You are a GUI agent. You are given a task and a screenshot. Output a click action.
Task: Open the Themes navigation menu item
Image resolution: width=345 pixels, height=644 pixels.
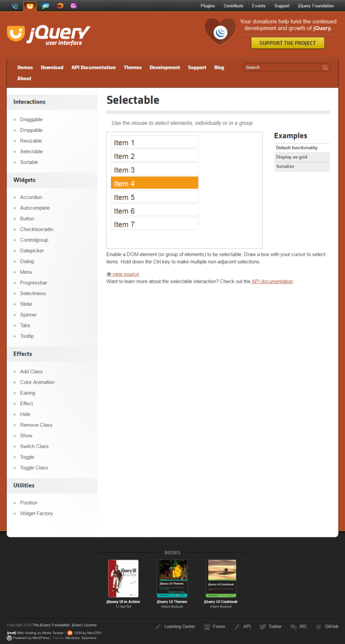click(x=132, y=68)
